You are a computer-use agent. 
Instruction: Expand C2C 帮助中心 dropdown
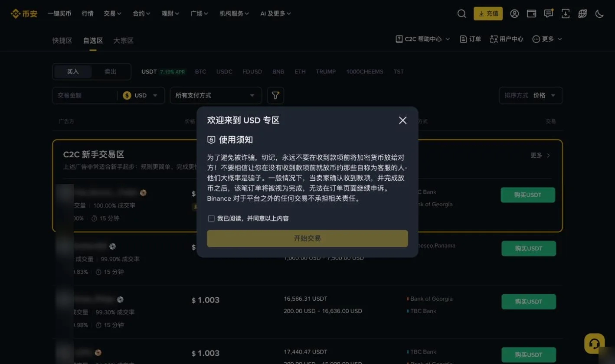[x=423, y=39]
